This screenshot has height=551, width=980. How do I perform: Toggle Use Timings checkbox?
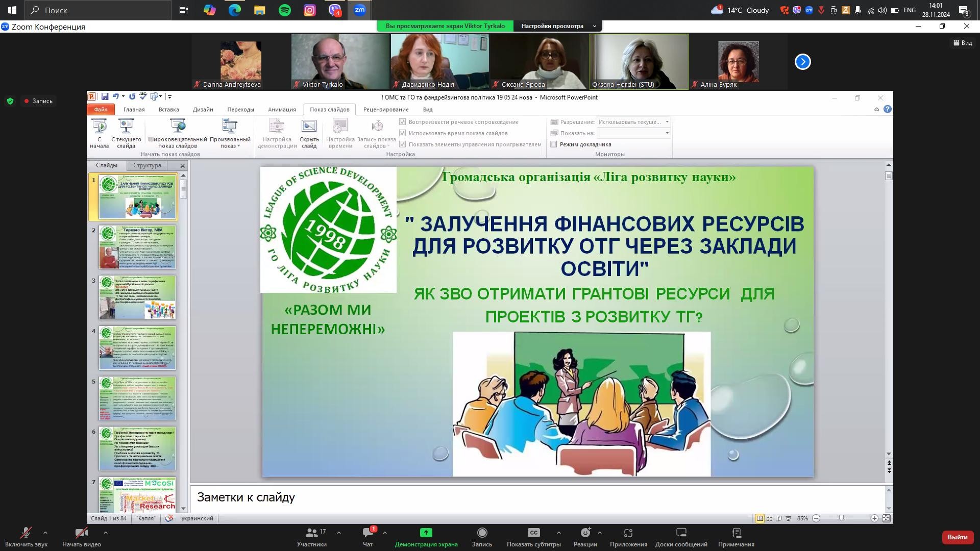[402, 133]
